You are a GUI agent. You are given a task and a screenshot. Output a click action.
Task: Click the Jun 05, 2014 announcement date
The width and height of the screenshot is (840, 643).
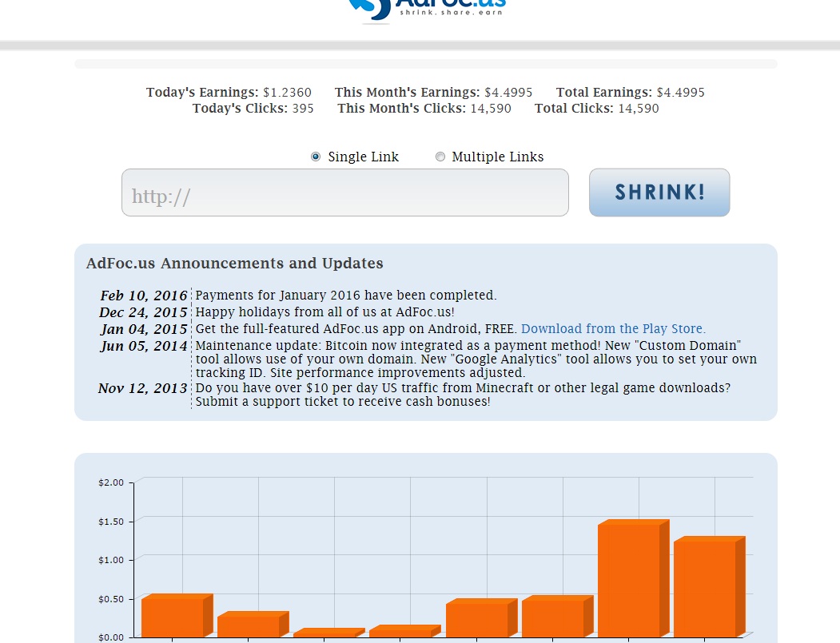point(144,347)
